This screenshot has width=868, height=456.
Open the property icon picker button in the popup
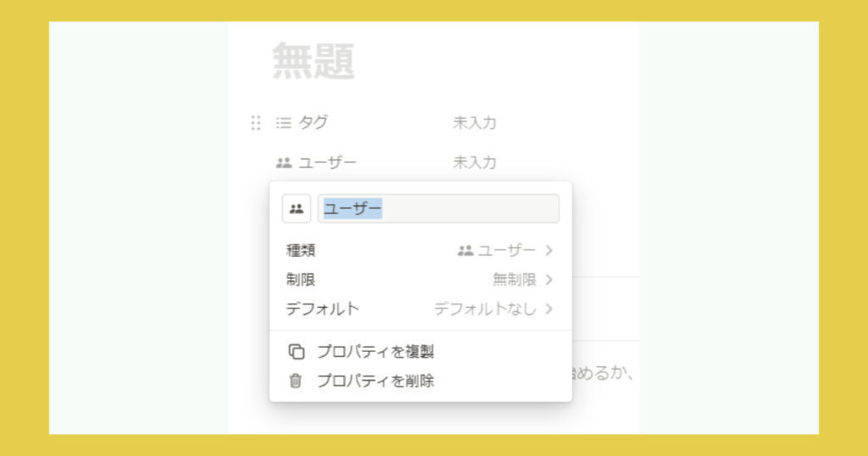point(297,209)
